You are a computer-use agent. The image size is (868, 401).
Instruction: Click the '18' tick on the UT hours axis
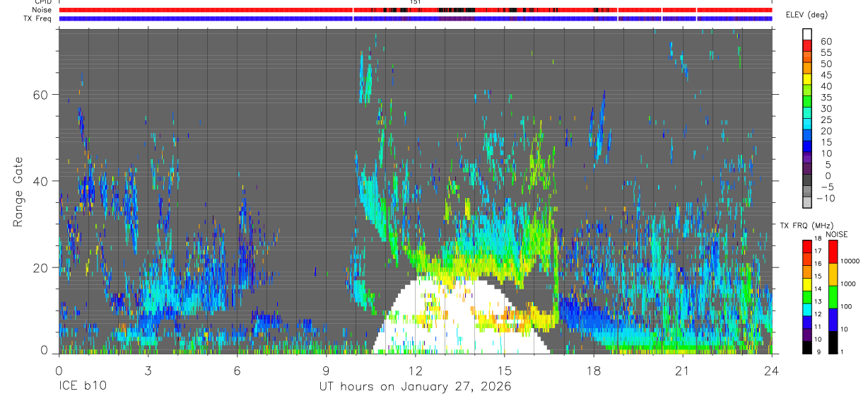(593, 371)
